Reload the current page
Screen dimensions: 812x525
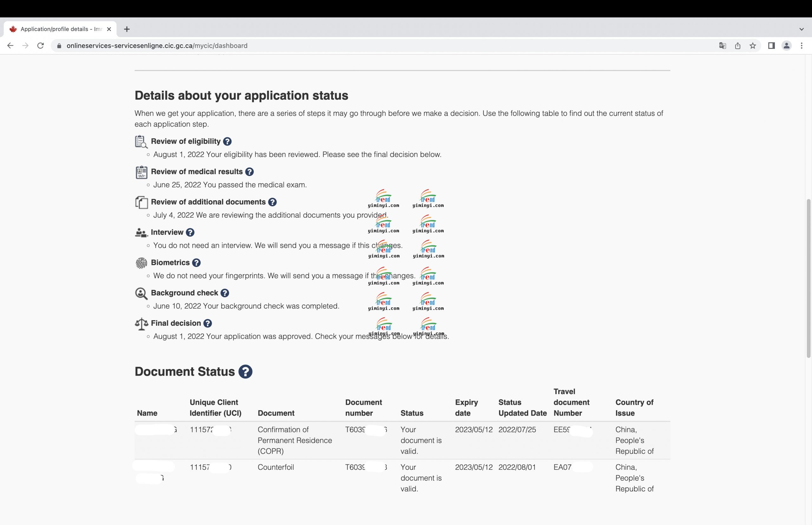[41, 46]
